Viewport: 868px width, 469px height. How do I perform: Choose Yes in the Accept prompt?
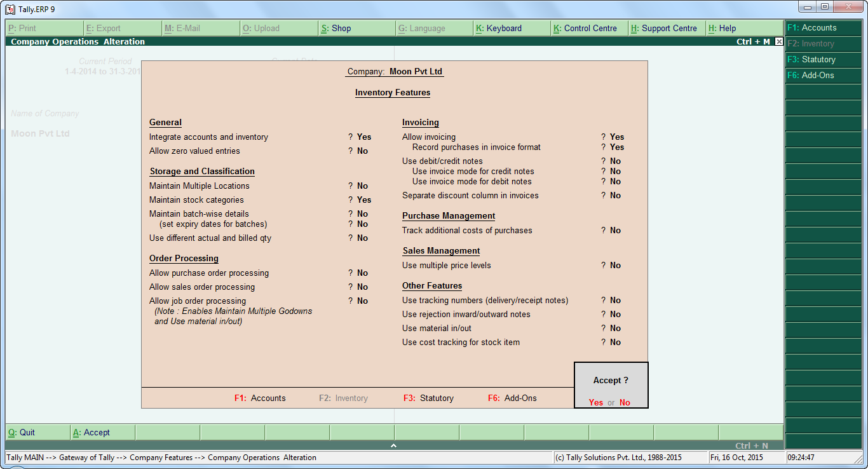click(595, 402)
